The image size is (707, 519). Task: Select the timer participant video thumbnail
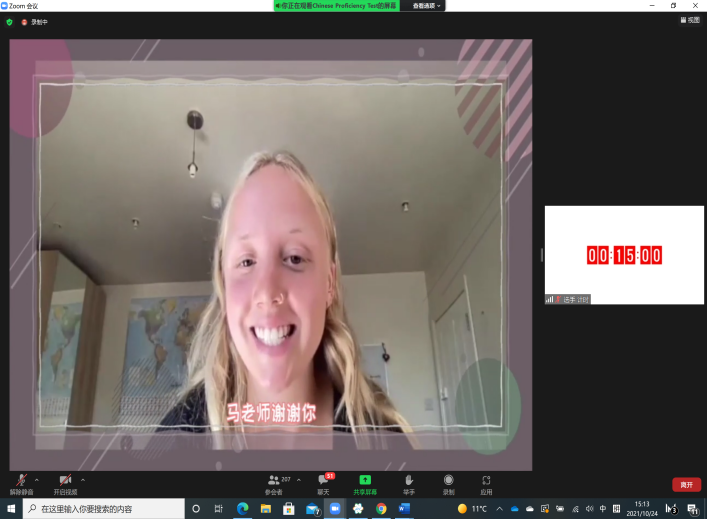coord(624,255)
